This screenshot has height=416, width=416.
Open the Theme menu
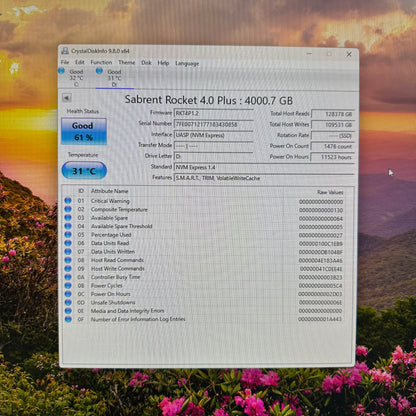click(127, 63)
